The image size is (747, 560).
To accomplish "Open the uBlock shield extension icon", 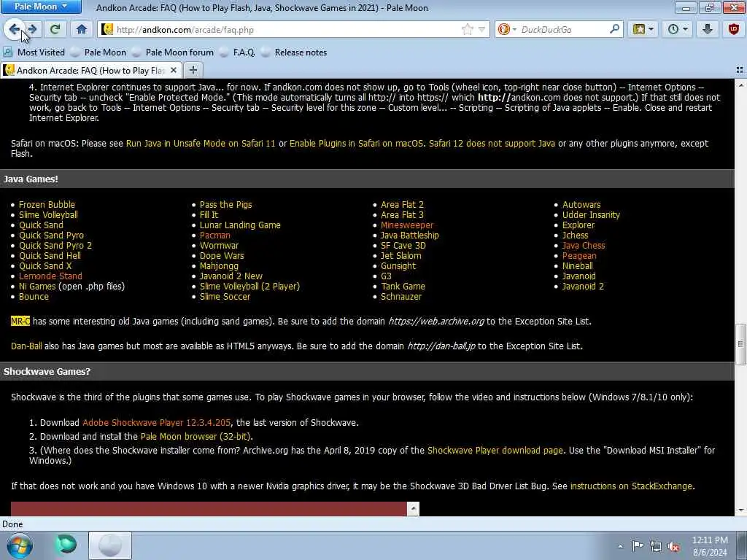I will tap(734, 29).
